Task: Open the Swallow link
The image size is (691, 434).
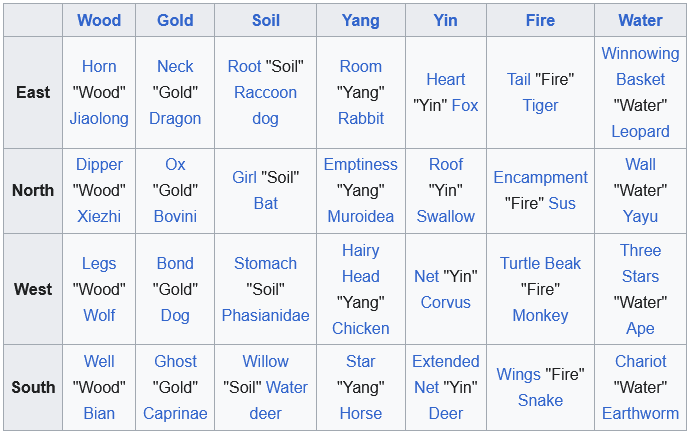Action: pyautogui.click(x=446, y=216)
